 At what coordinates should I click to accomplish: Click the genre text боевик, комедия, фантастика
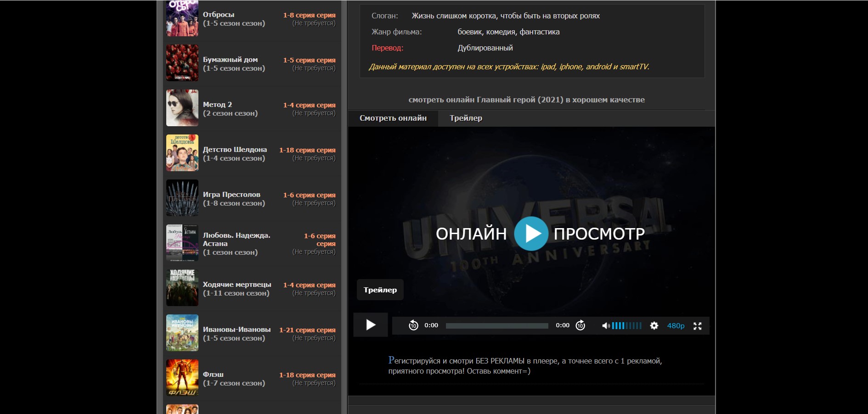(508, 32)
